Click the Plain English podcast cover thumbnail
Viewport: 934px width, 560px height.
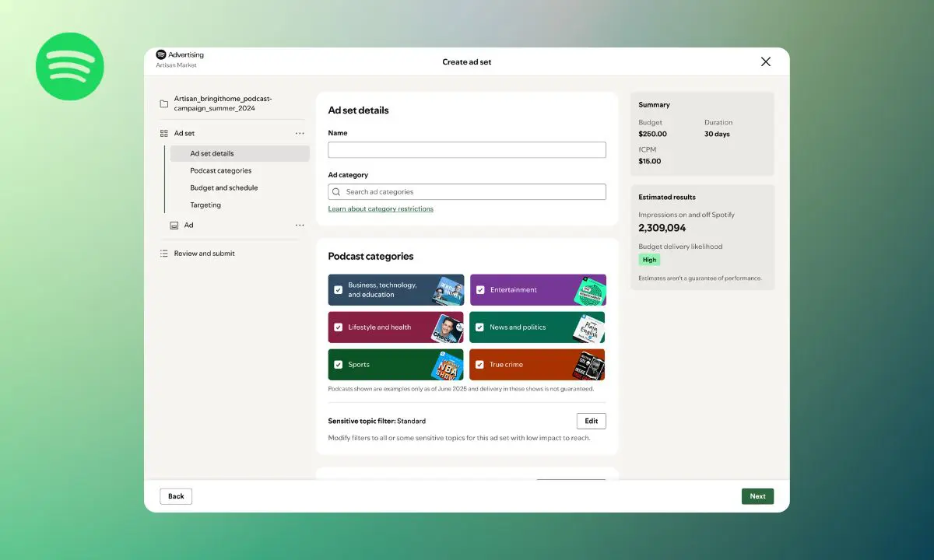(x=589, y=328)
